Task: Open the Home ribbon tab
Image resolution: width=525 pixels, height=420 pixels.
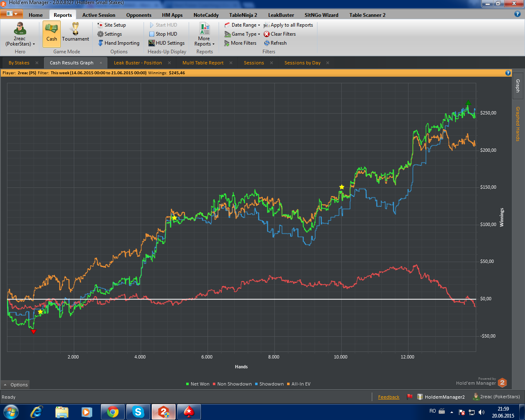Action: click(x=36, y=15)
